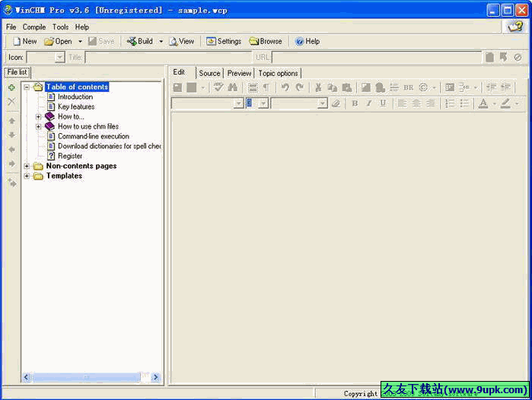Expand the Non-contents pages folder
The width and height of the screenshot is (532, 400).
pos(27,166)
